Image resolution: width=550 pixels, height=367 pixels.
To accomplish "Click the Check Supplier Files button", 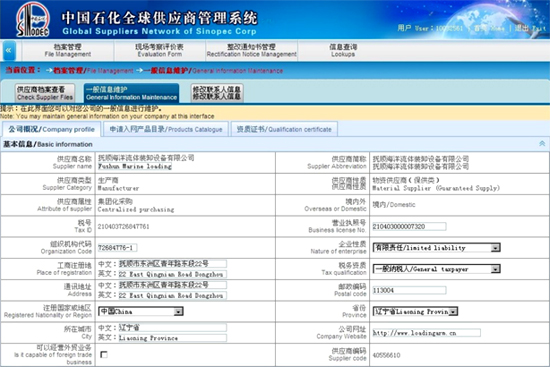I will point(45,93).
